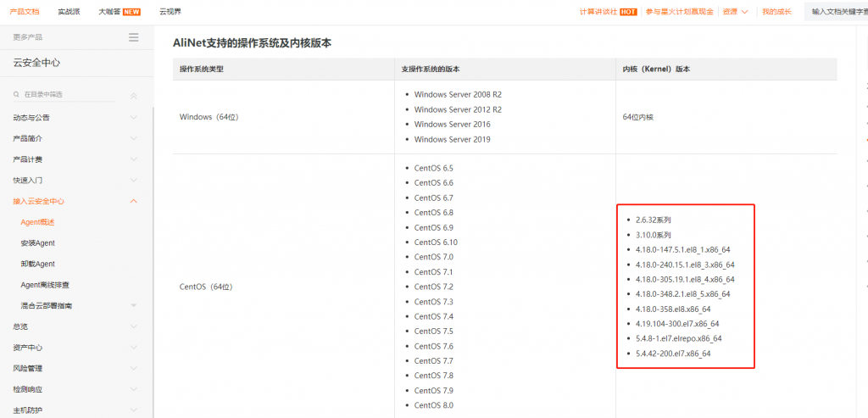This screenshot has height=418, width=868.
Task: Click the search magnifier icon in the catalog filter
Action: 17,95
